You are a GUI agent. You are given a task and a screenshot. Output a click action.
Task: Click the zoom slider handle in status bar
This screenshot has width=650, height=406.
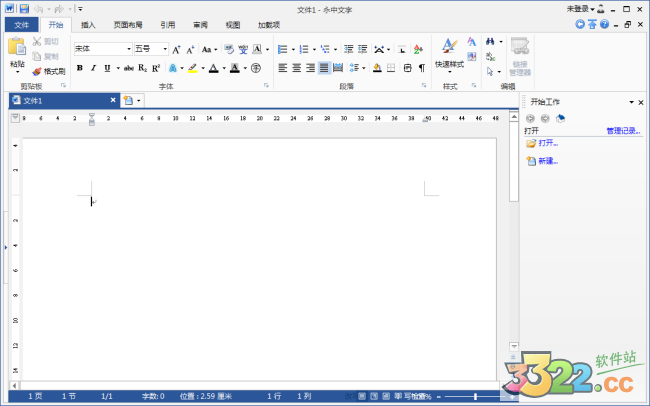tap(475, 396)
